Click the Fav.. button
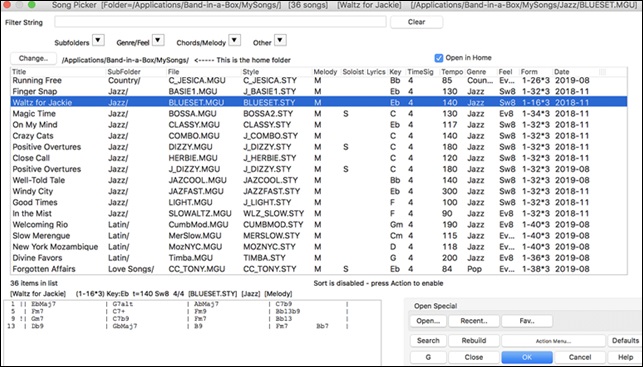 click(527, 321)
